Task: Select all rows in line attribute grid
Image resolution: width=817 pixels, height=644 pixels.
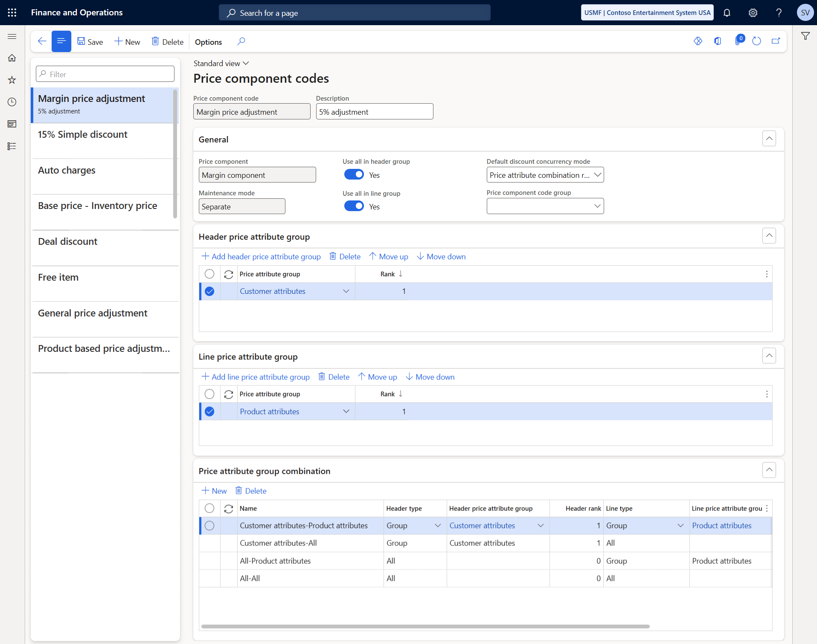Action: [209, 394]
